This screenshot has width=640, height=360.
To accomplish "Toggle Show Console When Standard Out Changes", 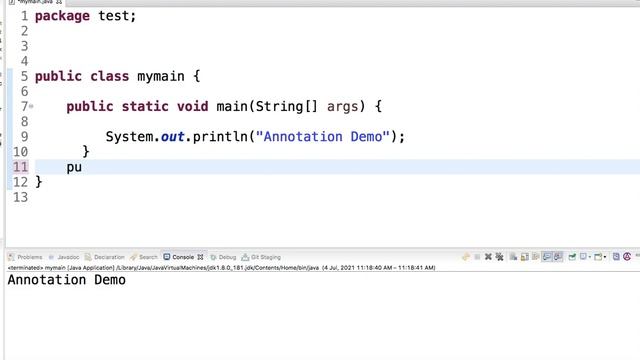I will (547, 257).
